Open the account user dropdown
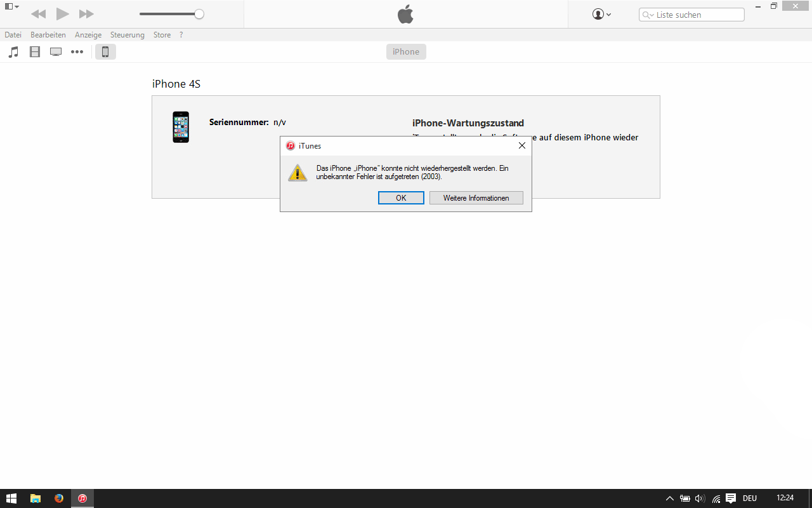The image size is (812, 508). (601, 14)
